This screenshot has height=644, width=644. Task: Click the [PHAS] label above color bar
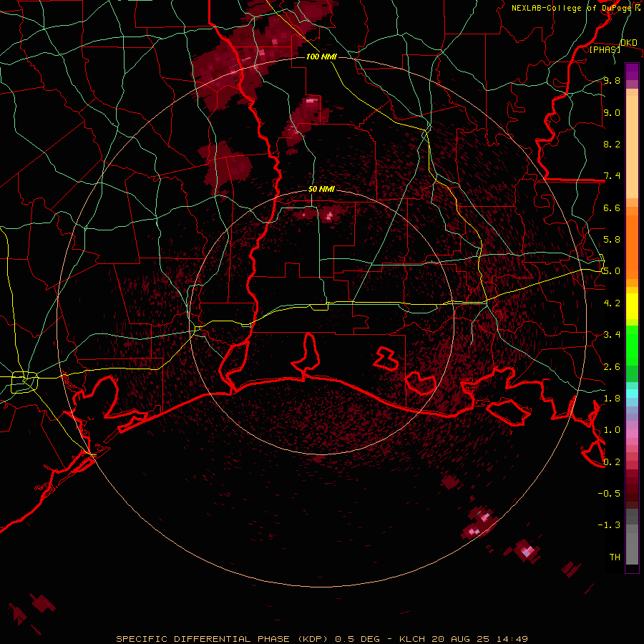pos(605,50)
